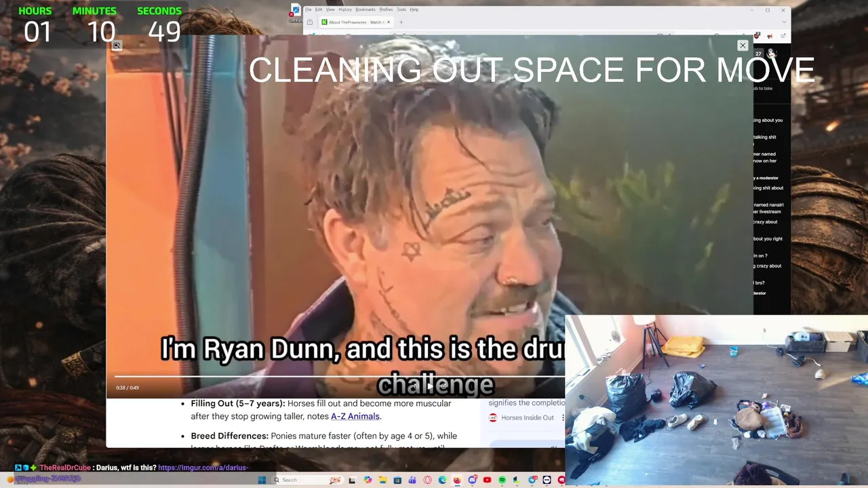868x488 pixels.
Task: Close the About TheProwncess tab
Action: click(x=389, y=22)
